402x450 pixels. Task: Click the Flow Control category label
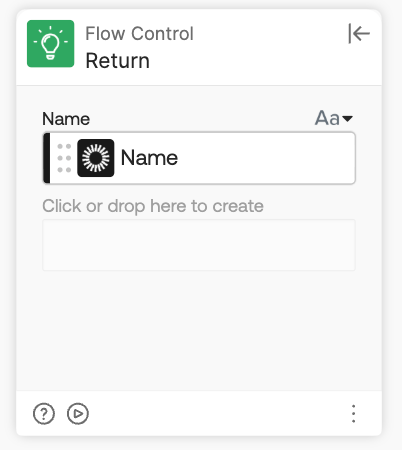(139, 33)
